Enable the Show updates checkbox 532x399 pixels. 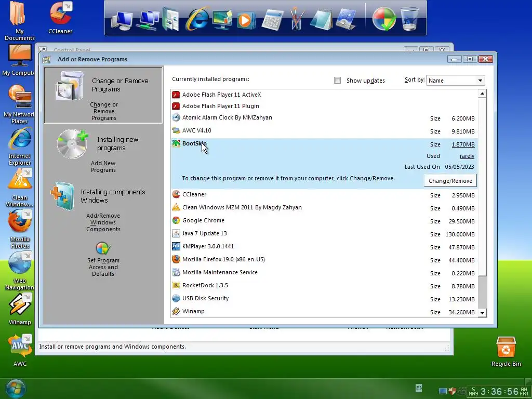pyautogui.click(x=337, y=81)
